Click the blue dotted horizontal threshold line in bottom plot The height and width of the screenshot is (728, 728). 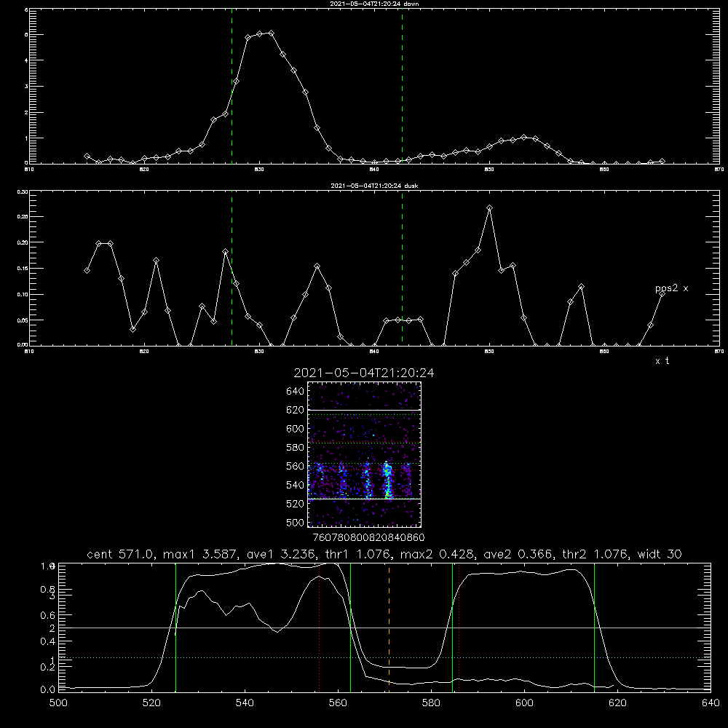(384, 657)
